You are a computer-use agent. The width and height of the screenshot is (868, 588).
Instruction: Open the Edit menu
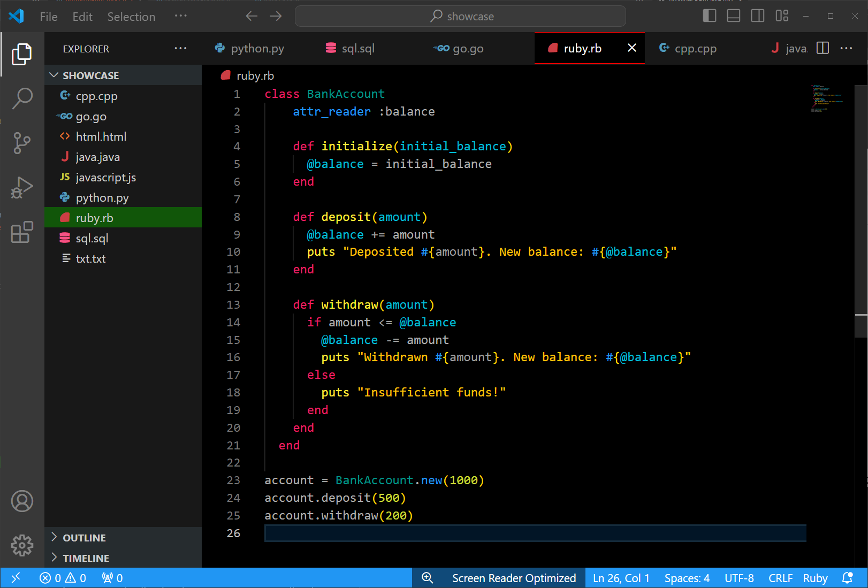pyautogui.click(x=82, y=17)
